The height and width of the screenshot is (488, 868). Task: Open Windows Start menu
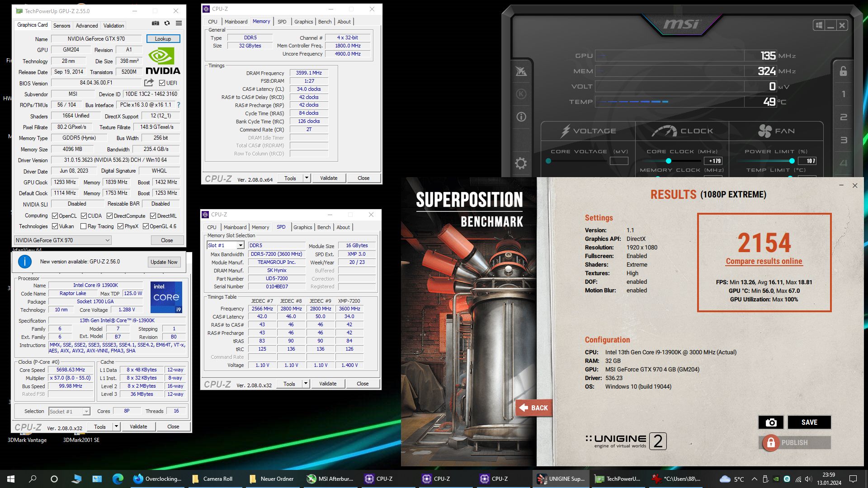click(x=11, y=479)
